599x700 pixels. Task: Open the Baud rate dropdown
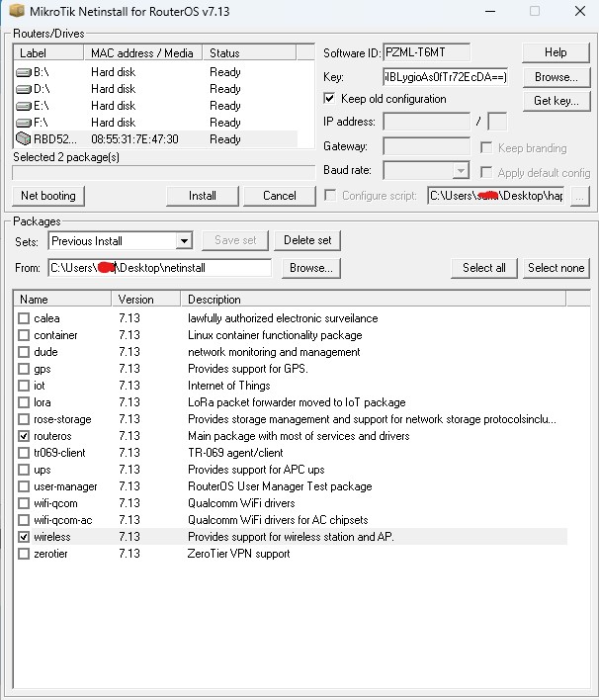point(426,170)
